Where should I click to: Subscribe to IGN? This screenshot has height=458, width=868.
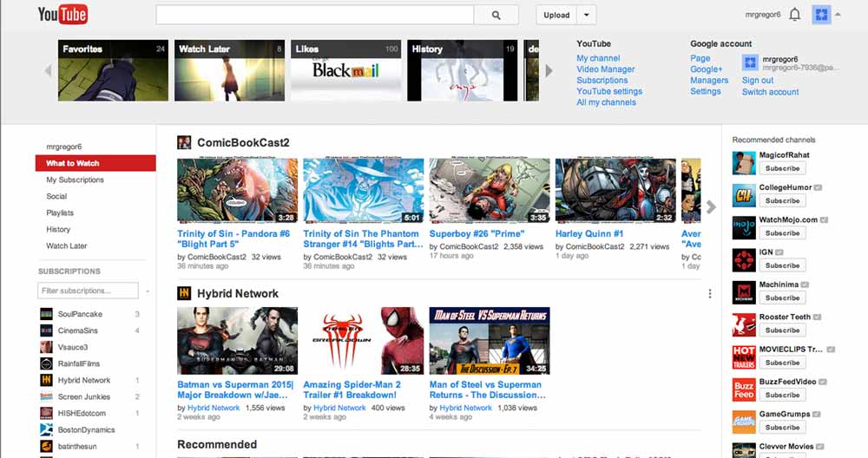pyautogui.click(x=782, y=265)
